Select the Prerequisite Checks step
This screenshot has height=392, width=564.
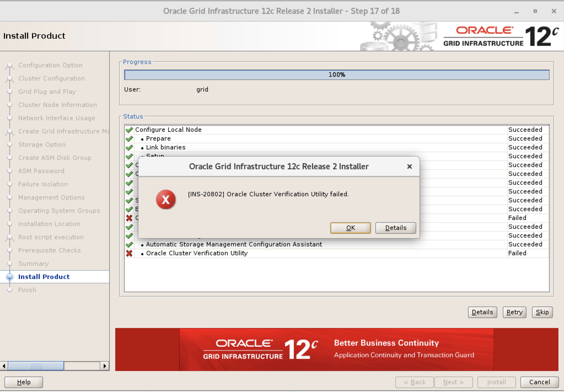(49, 250)
